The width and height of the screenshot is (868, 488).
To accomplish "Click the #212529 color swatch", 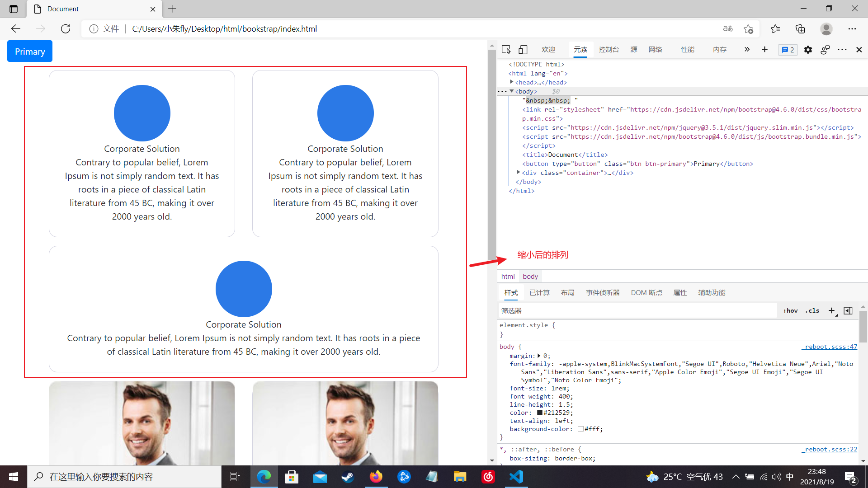I will 539,413.
